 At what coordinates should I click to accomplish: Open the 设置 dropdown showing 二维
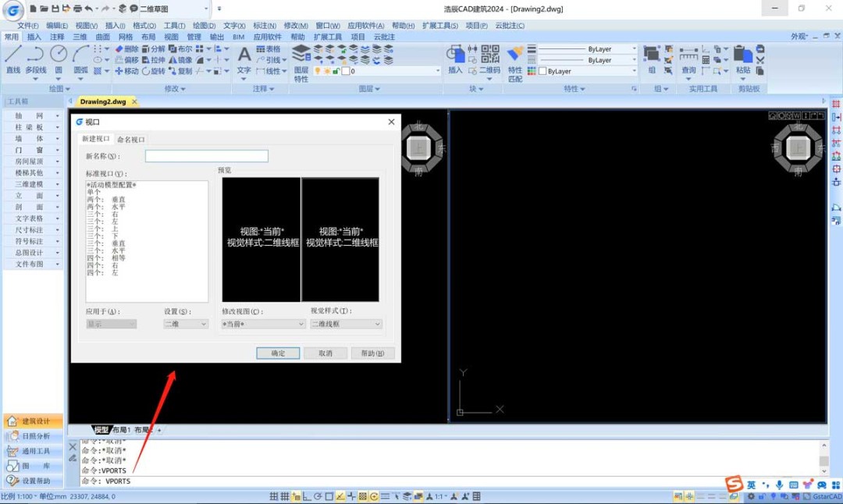pyautogui.click(x=186, y=324)
